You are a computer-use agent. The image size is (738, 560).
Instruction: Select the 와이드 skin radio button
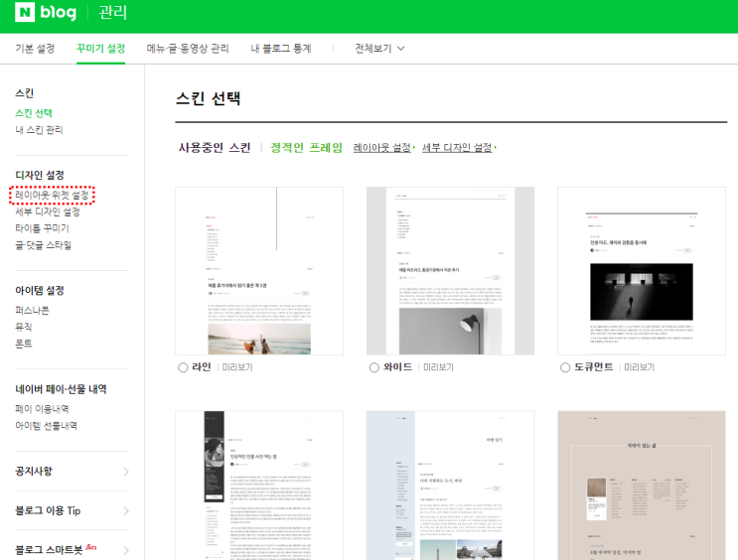pyautogui.click(x=374, y=367)
